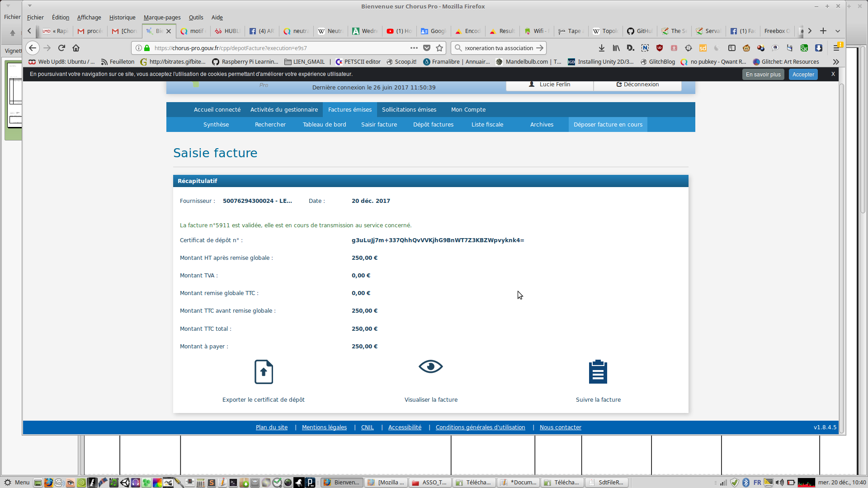Screen dimensions: 868x488
Task: Save page to Pocket icon
Action: (427, 48)
